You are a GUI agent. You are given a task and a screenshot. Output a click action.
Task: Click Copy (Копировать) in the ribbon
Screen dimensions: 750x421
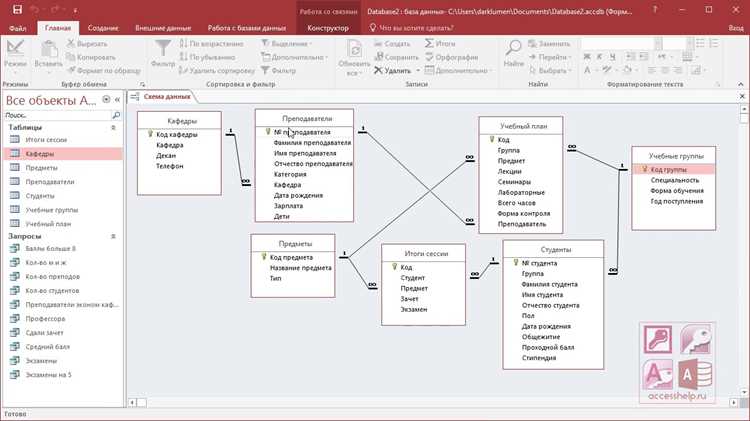pyautogui.click(x=91, y=57)
